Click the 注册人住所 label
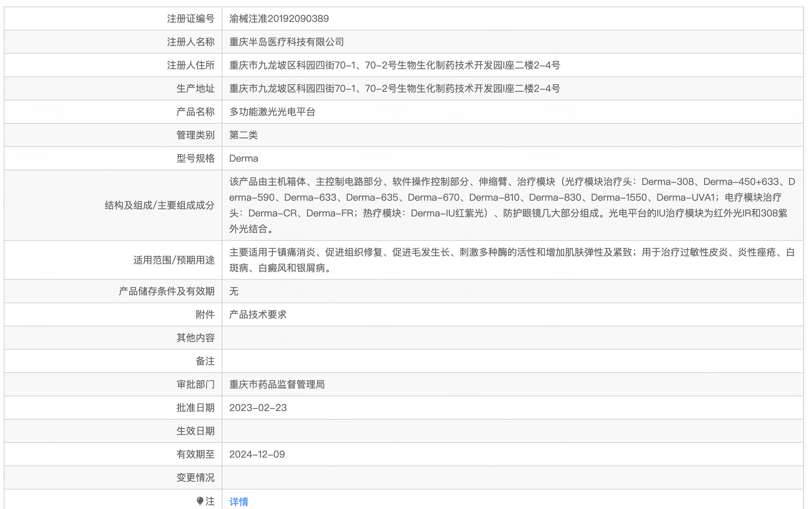Screen dimensions: 812x509 [191, 65]
